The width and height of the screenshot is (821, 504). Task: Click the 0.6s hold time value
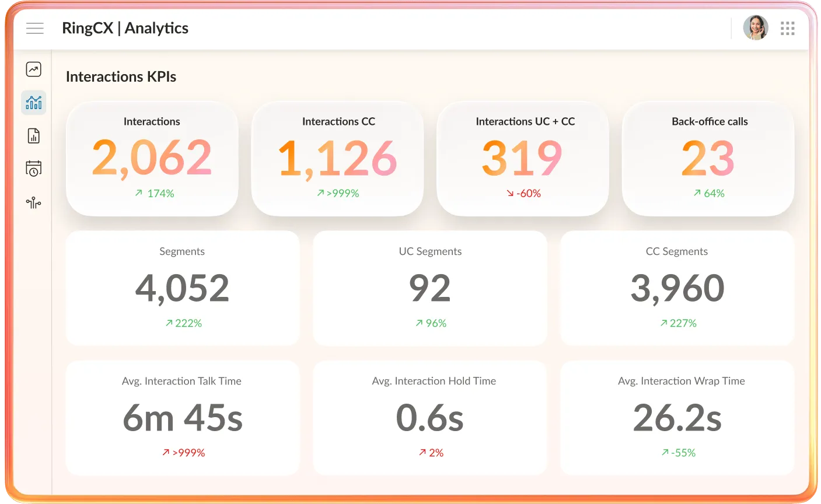coord(430,418)
